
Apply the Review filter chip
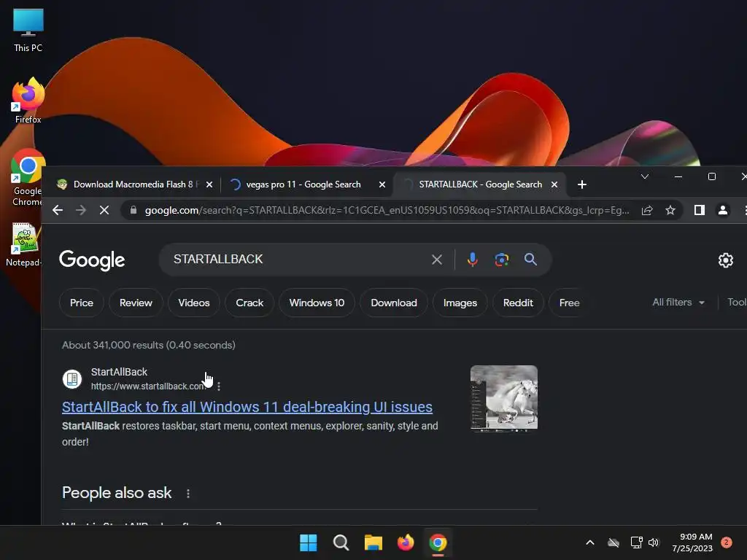[x=136, y=303]
